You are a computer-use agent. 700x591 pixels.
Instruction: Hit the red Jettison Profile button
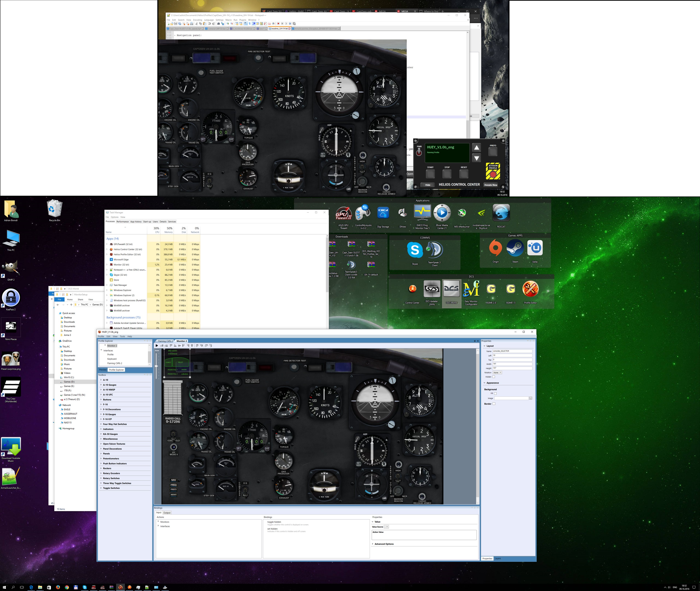point(493,174)
